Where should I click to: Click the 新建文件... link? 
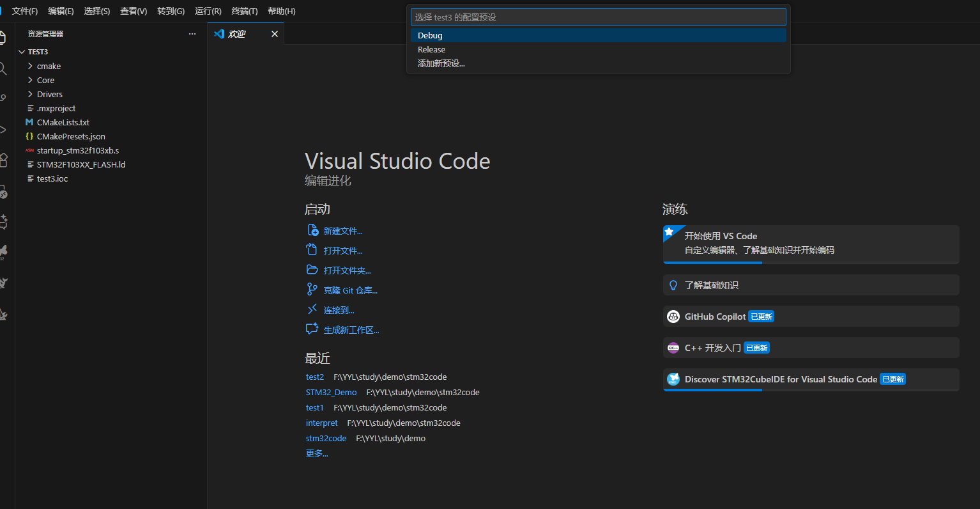(343, 231)
